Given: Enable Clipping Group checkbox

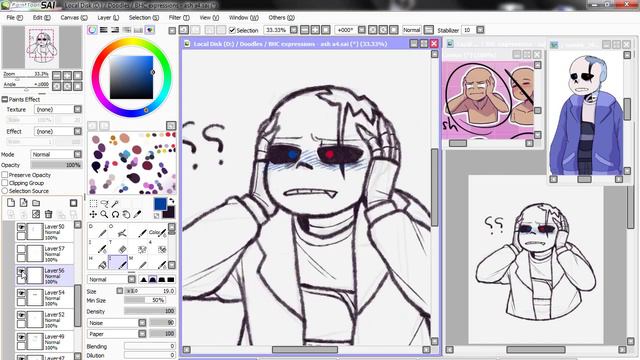Looking at the screenshot, I should click(5, 183).
